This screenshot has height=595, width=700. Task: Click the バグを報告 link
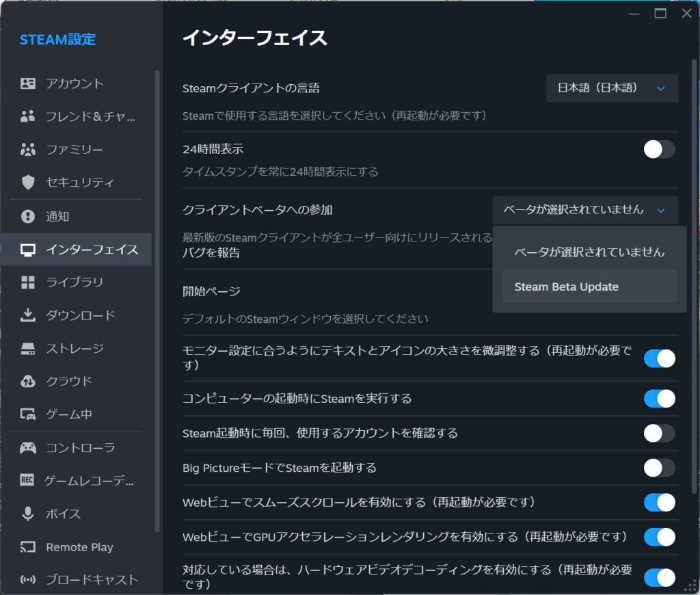(x=211, y=253)
